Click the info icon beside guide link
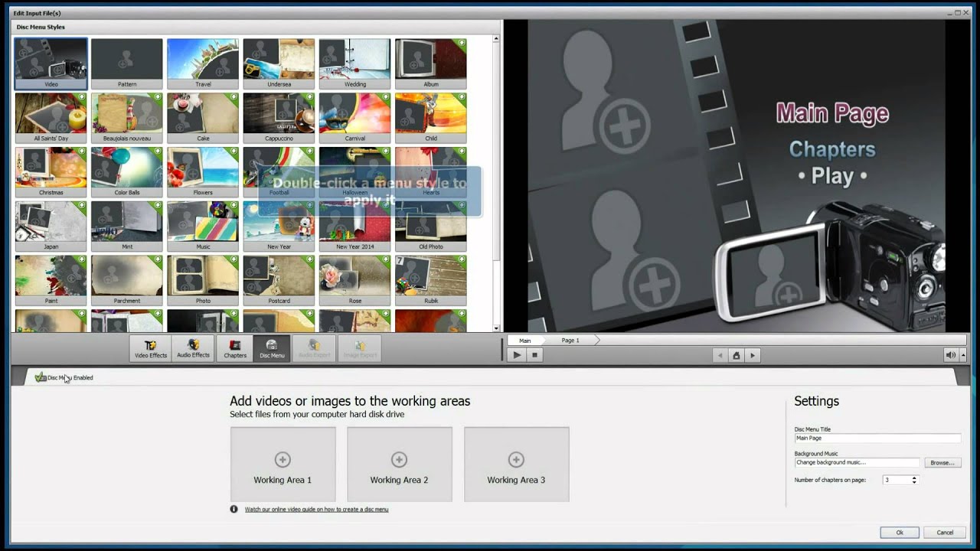The height and width of the screenshot is (551, 980). click(234, 509)
